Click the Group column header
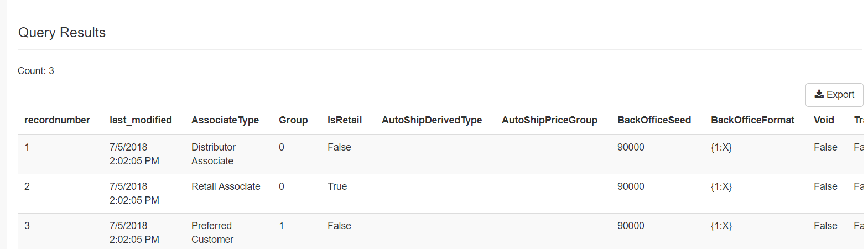The image size is (868, 249). (x=293, y=120)
